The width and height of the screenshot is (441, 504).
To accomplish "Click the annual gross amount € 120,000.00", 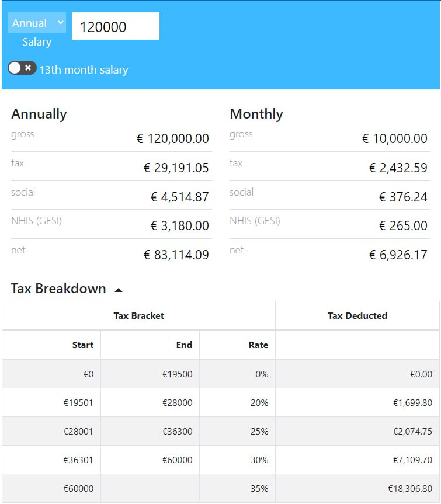I will [172, 139].
